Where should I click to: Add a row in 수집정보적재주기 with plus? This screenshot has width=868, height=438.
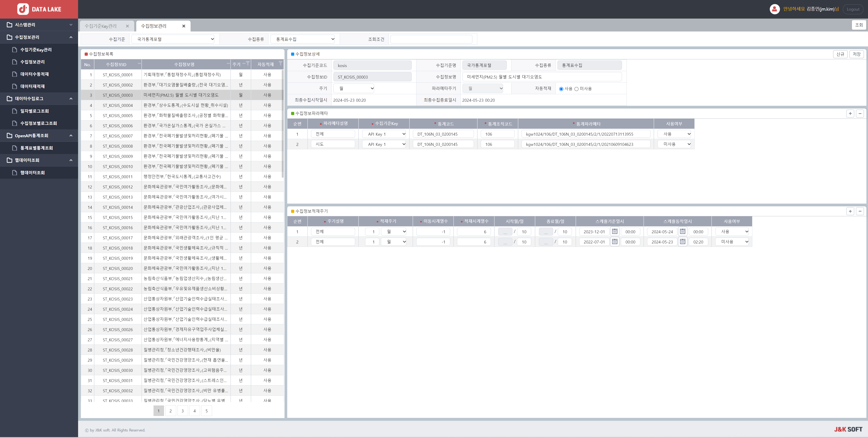pyautogui.click(x=850, y=211)
